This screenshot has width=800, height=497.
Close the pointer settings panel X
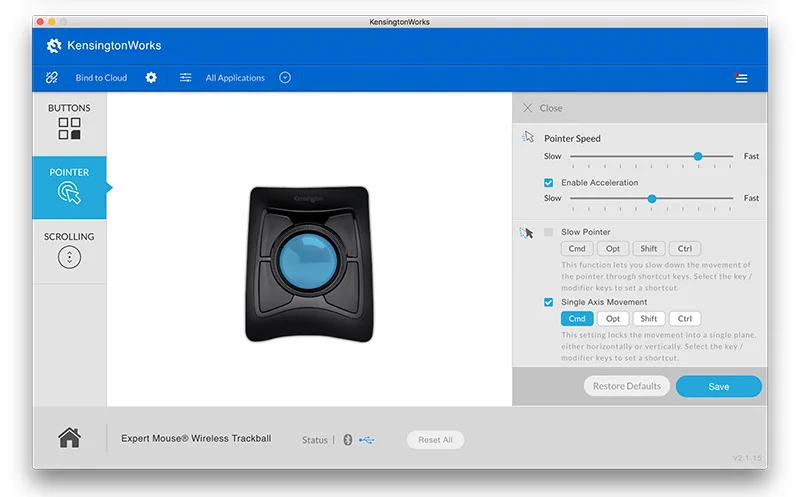(528, 108)
